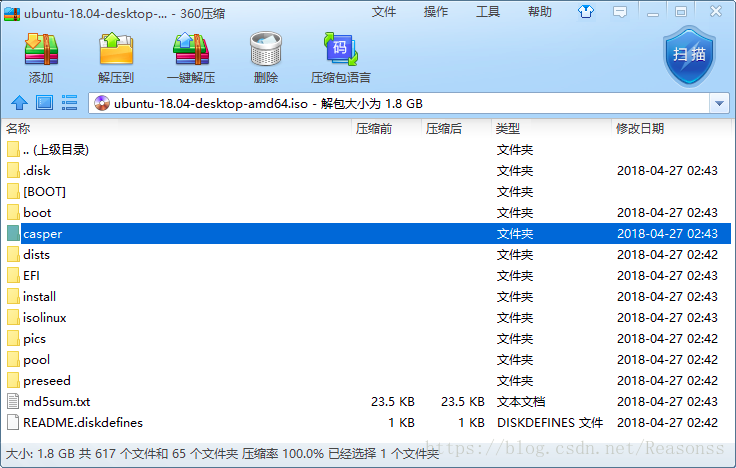Open the skin (shirt) icon in title bar
The height and width of the screenshot is (468, 736).
click(585, 12)
